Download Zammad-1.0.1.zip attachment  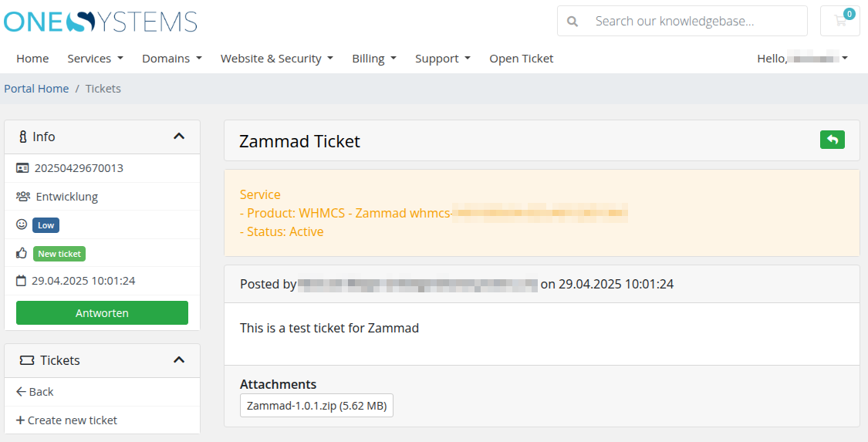[316, 406]
